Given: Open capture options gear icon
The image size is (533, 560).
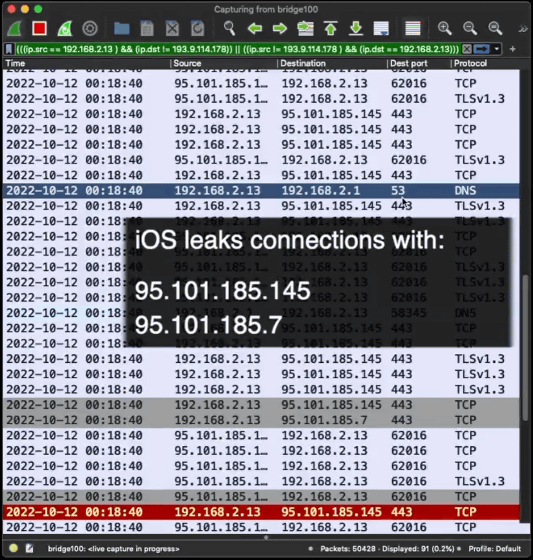Looking at the screenshot, I should click(x=90, y=29).
